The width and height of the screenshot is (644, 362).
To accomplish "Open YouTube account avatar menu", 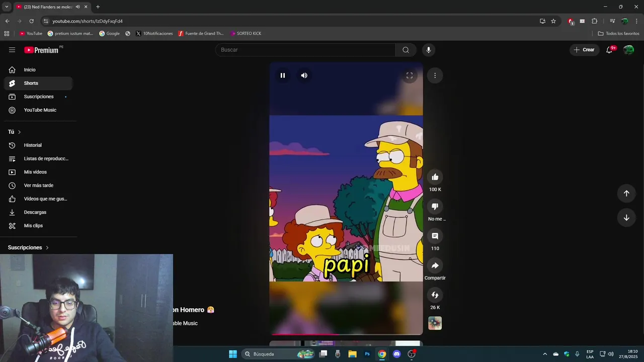I will click(628, 50).
